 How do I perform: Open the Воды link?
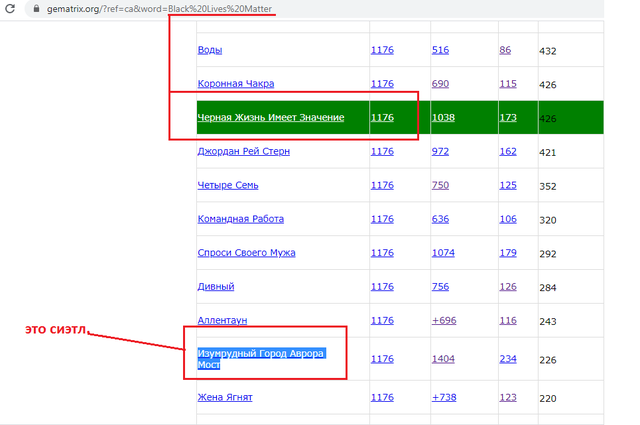point(210,50)
